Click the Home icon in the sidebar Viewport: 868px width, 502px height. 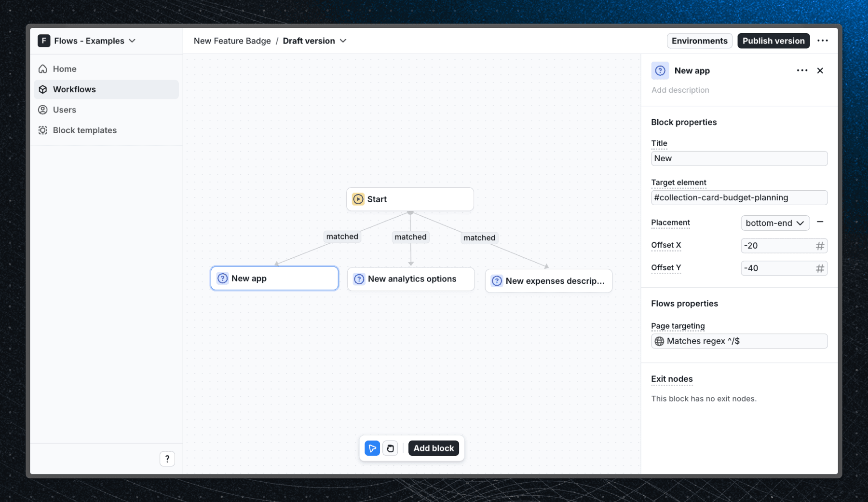pos(43,69)
